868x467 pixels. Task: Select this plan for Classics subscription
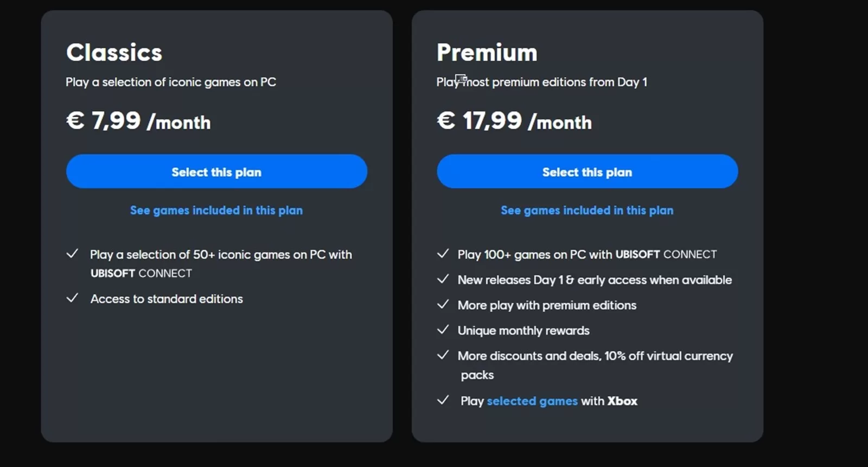pyautogui.click(x=216, y=172)
